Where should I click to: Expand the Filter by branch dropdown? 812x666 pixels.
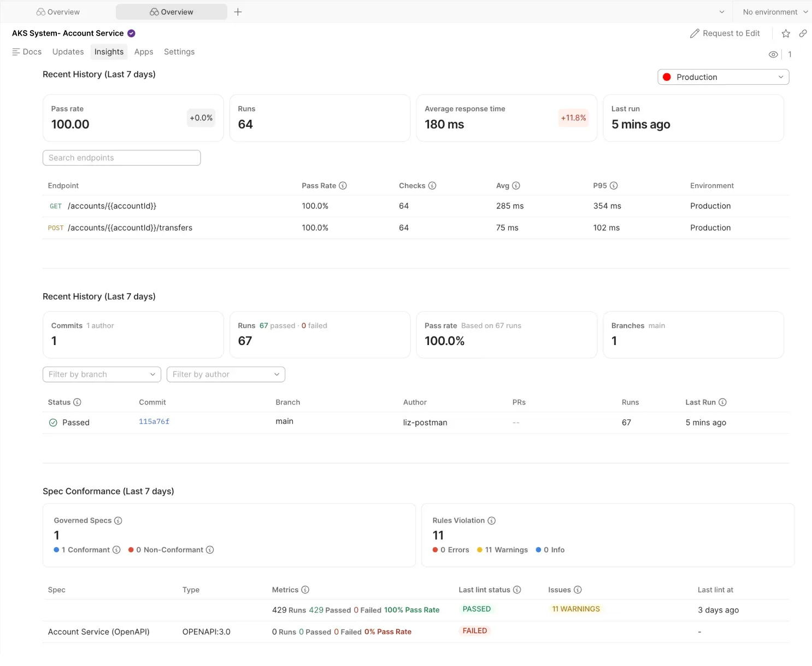point(102,375)
